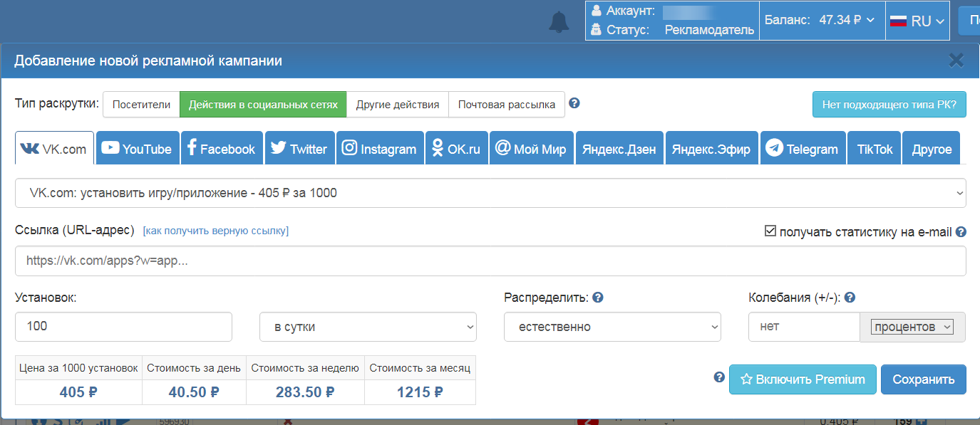Image resolution: width=980 pixels, height=425 pixels.
Task: Choose Почтовая рассылка promotion type
Action: click(507, 105)
